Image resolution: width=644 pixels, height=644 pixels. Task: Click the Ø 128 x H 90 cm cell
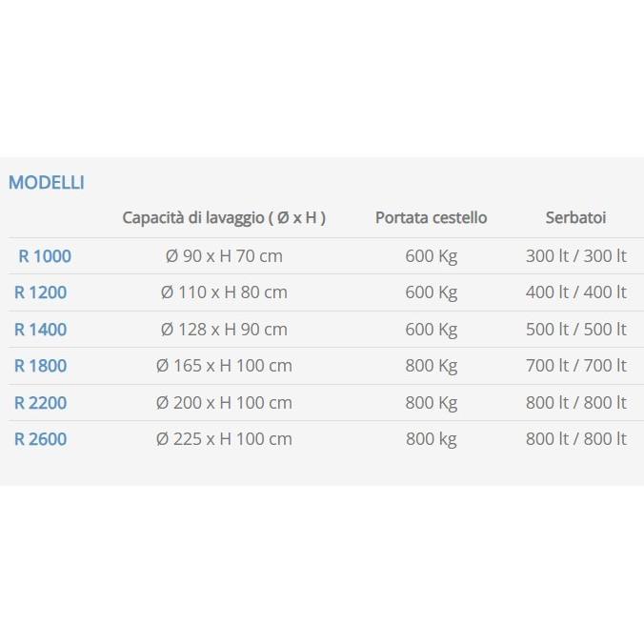[x=224, y=330]
